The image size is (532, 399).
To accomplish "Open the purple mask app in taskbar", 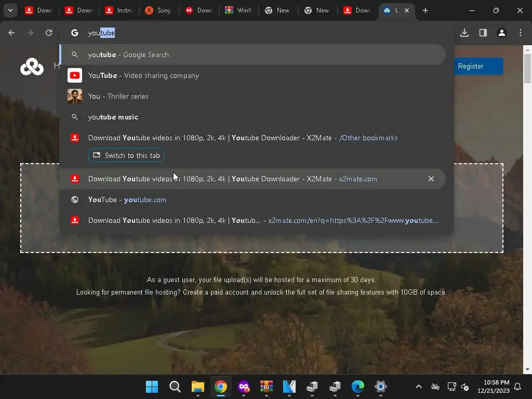I will click(244, 387).
